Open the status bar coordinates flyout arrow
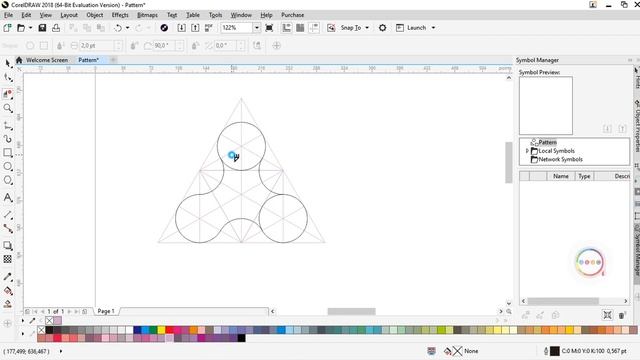The width and height of the screenshot is (640, 360). (61, 351)
